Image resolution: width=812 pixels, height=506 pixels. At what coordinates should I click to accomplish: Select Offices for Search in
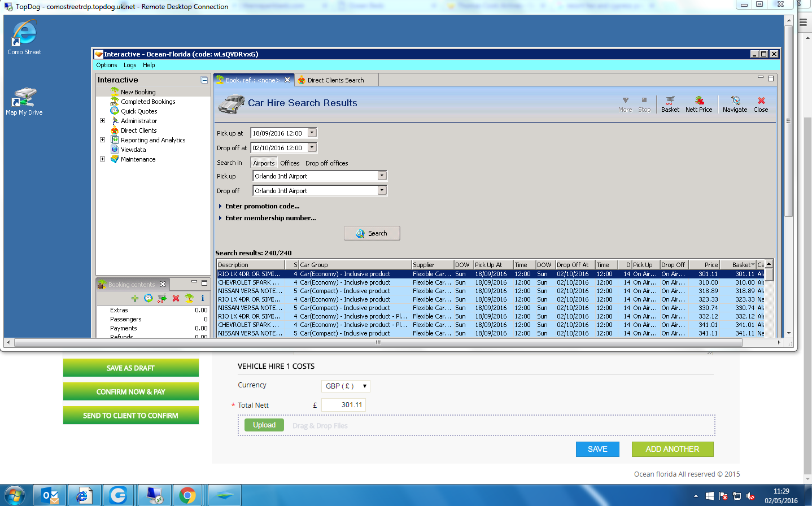(x=290, y=163)
